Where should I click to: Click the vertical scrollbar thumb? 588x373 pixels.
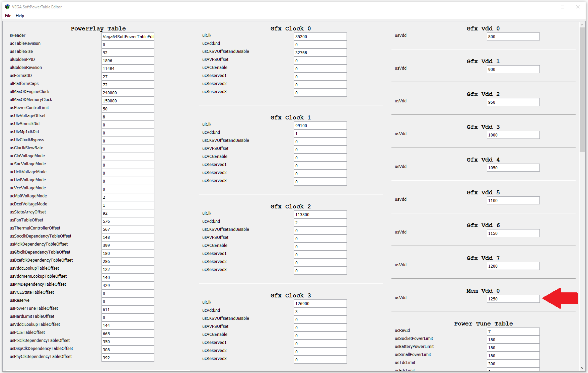pyautogui.click(x=582, y=90)
